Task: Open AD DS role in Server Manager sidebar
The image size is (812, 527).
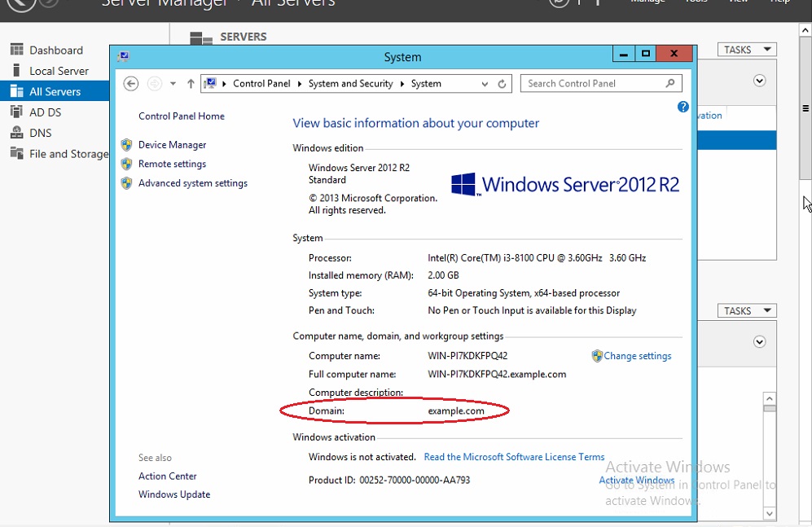Action: tap(36, 112)
